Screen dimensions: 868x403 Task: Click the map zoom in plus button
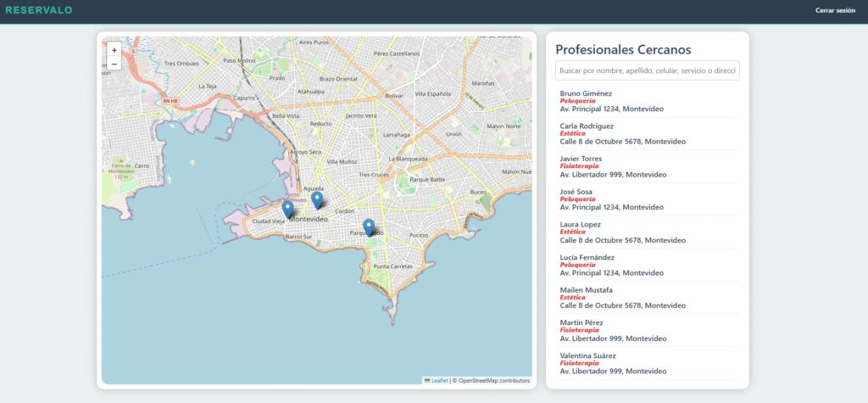point(114,50)
